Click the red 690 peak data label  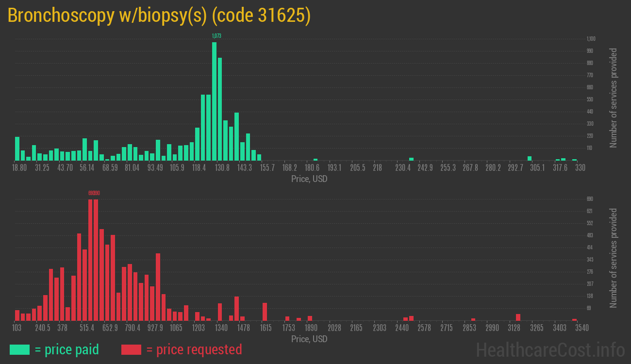pyautogui.click(x=94, y=193)
